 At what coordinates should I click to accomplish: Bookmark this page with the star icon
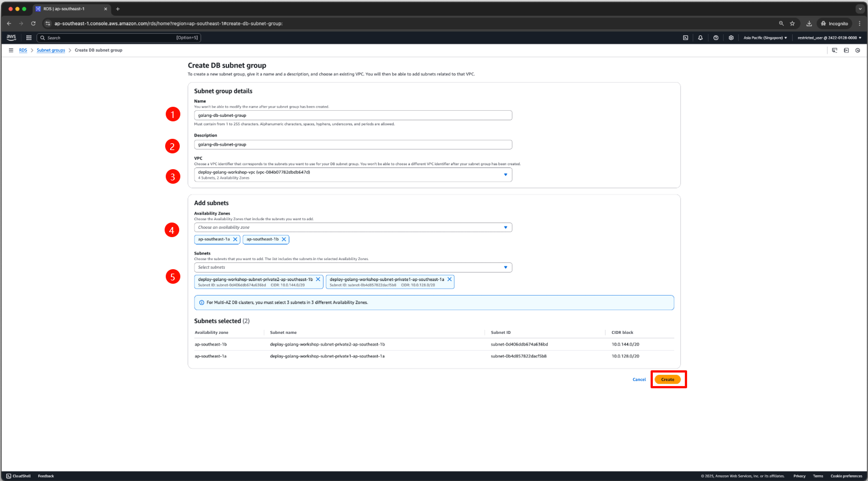click(792, 24)
